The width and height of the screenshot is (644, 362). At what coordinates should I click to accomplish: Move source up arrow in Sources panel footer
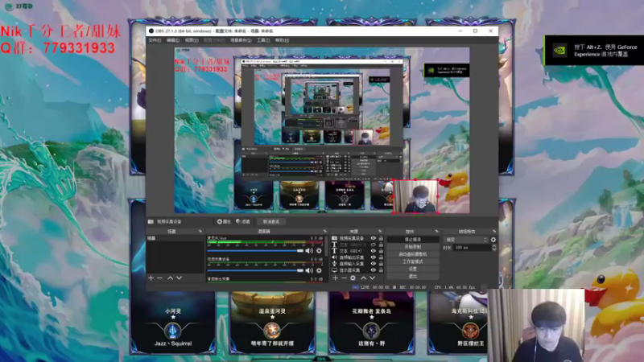pyautogui.click(x=363, y=278)
